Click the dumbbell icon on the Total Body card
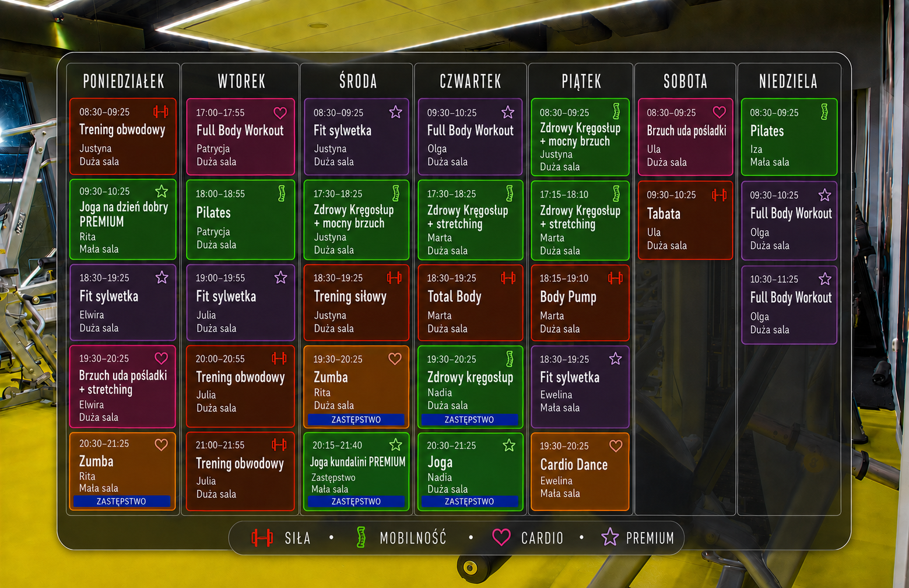Screen dimensions: 909x588 [x=508, y=278]
